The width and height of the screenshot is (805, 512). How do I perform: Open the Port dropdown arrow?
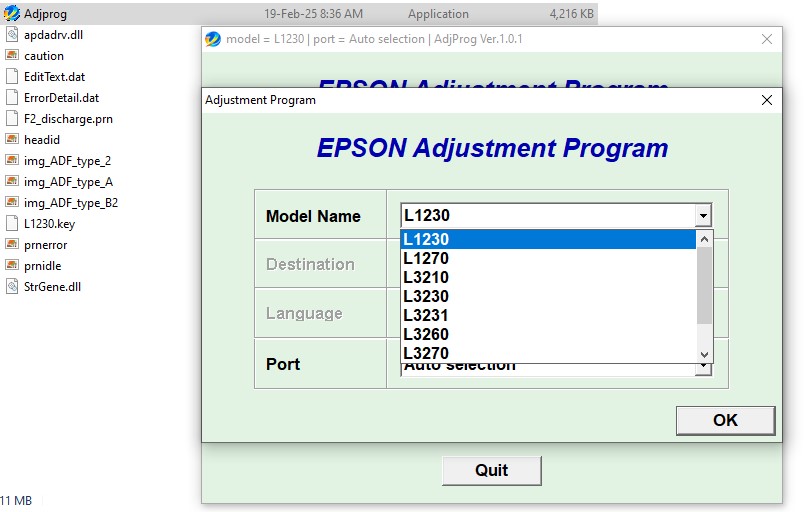coord(703,368)
